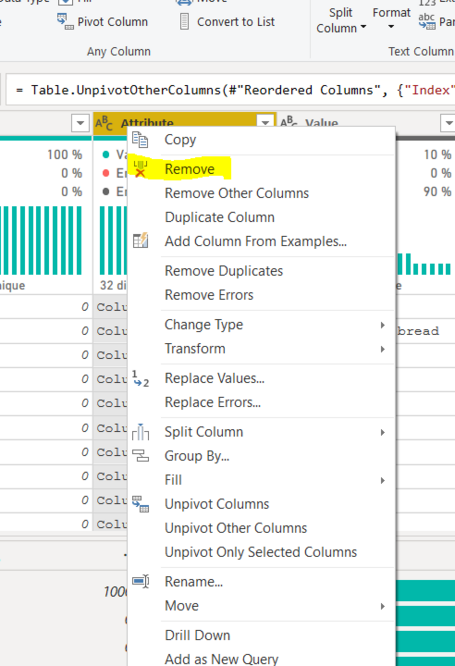
Task: Choose Replace Errors…
Action: tap(213, 402)
